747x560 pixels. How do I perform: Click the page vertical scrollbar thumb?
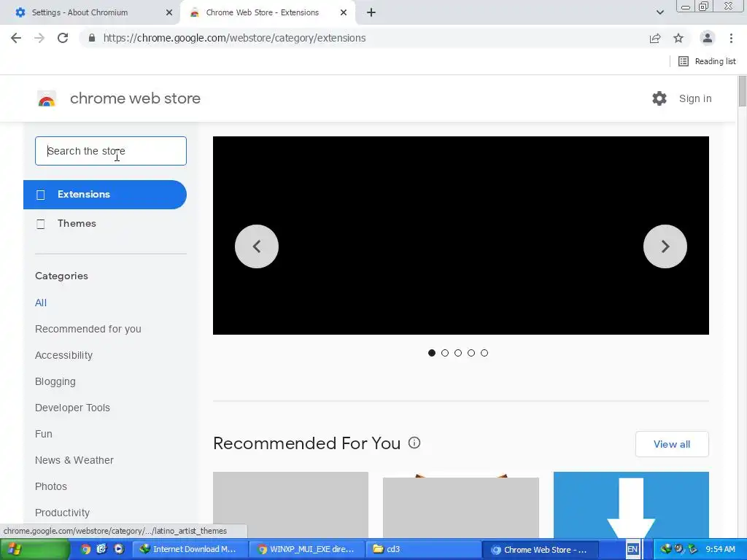tap(742, 91)
